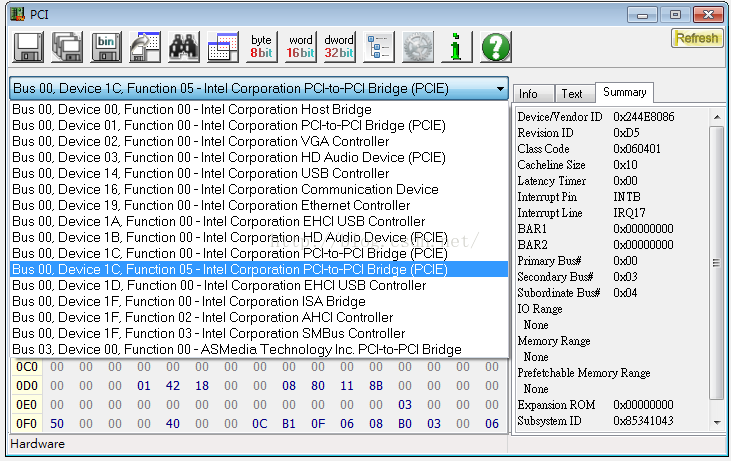Select Device 14 USB Controller entry
The height and width of the screenshot is (461, 731).
[x=259, y=173]
